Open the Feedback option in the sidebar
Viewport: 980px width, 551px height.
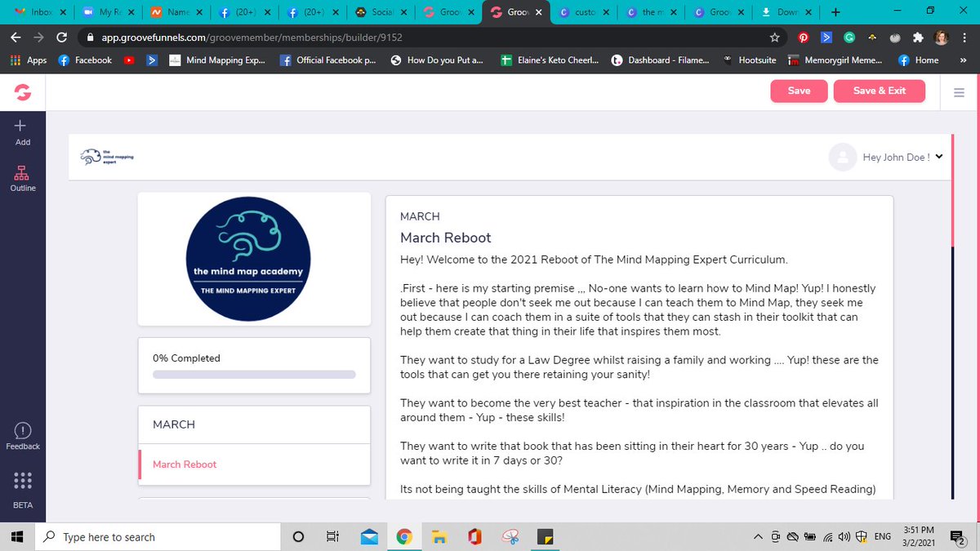(x=23, y=436)
